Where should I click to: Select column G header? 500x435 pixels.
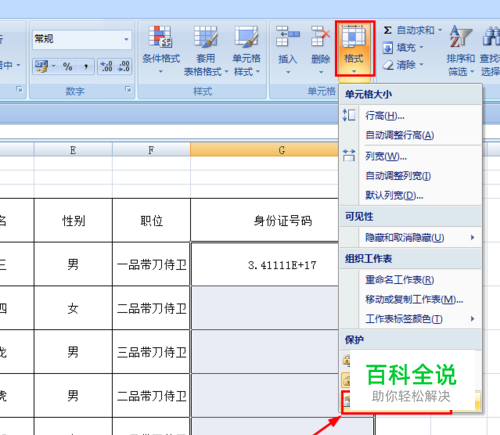[265, 150]
